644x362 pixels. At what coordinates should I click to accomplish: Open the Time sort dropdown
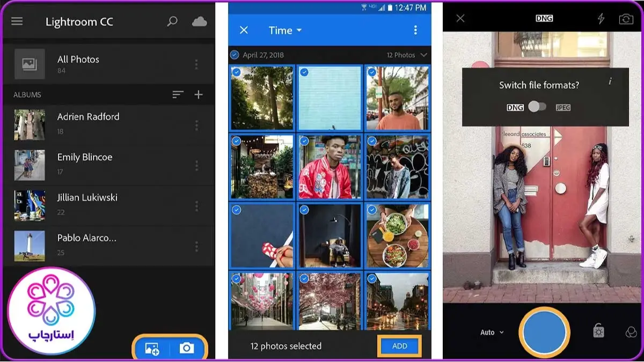(x=285, y=31)
